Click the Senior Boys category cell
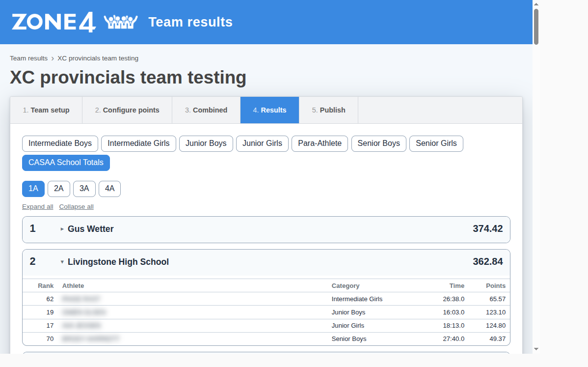 click(349, 339)
